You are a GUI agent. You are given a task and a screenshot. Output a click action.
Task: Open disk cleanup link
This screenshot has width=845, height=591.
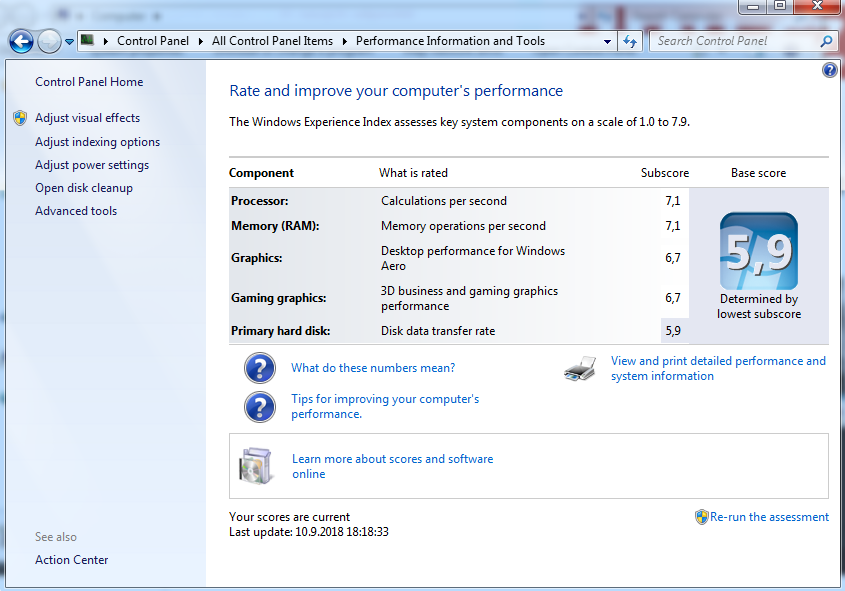tap(84, 188)
